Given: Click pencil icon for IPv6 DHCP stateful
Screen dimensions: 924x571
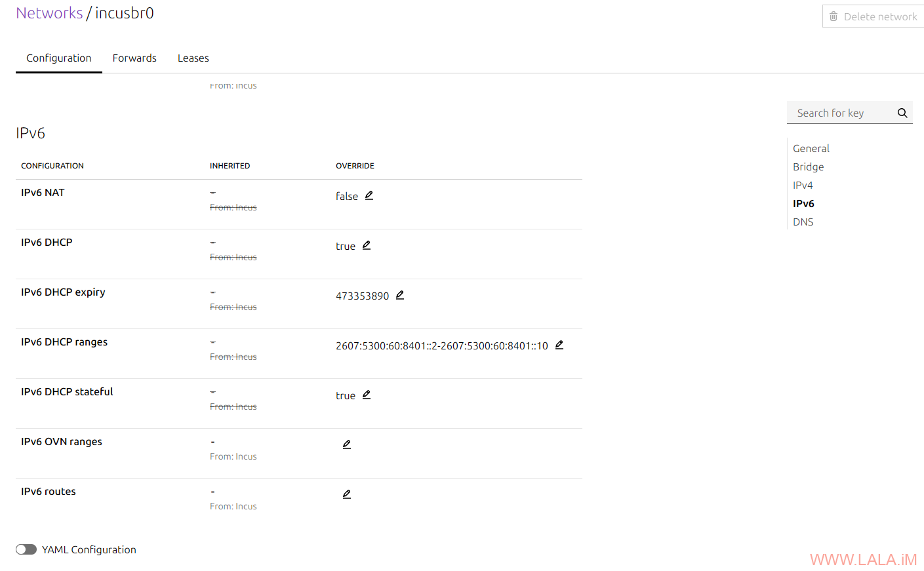Looking at the screenshot, I should (367, 395).
